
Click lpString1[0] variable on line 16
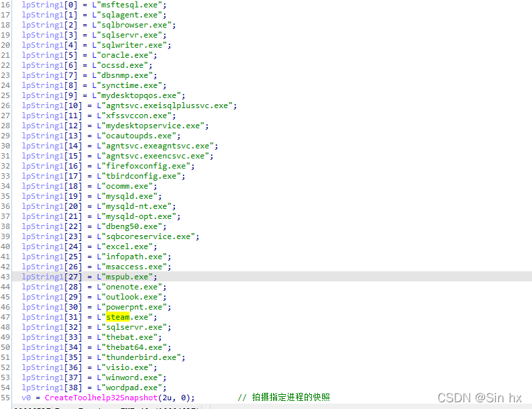pos(50,5)
